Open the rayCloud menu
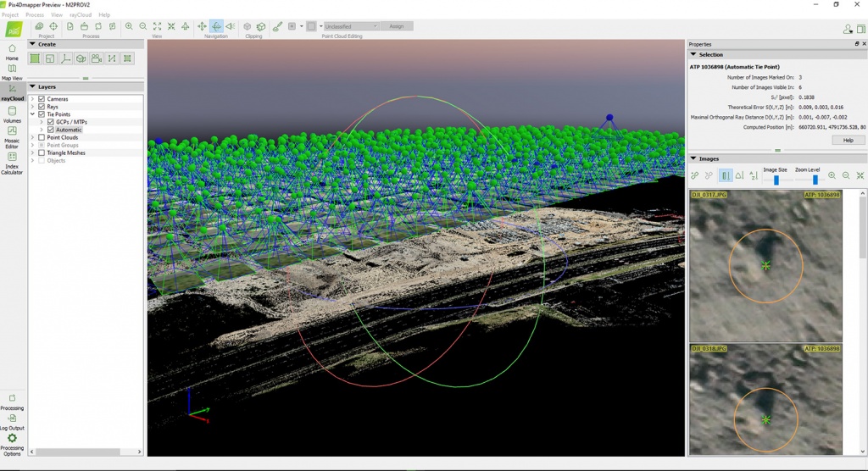Image resolution: width=868 pixels, height=471 pixels. pos(80,15)
